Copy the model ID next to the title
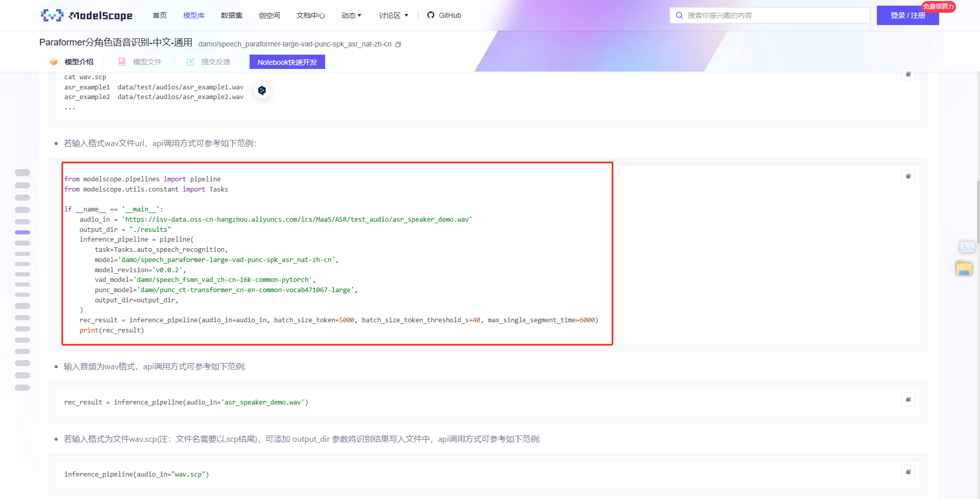Screen dimensions: 980x499 coord(398,44)
